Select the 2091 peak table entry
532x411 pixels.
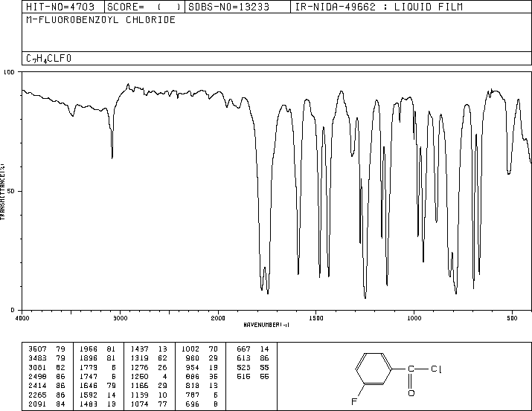click(x=46, y=404)
